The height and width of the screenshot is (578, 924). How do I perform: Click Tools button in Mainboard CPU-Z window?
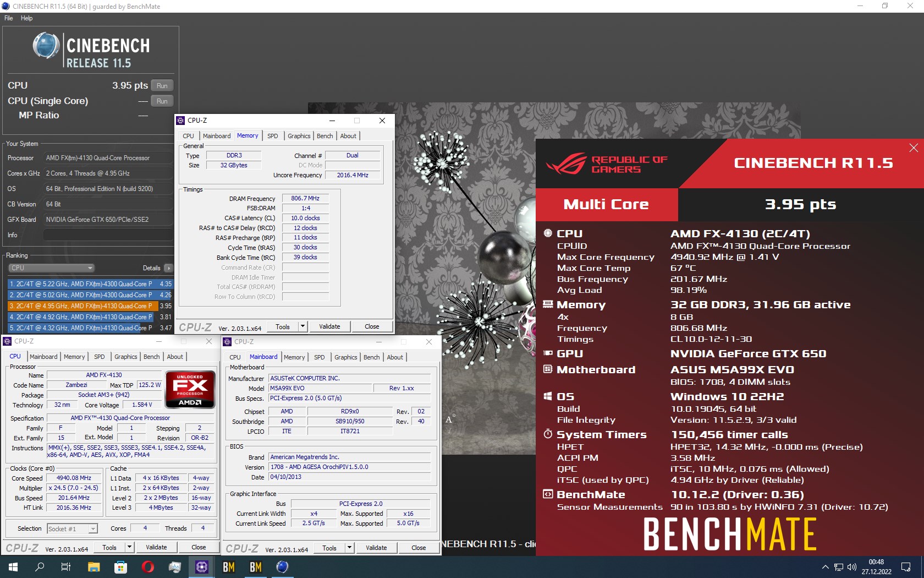(329, 548)
